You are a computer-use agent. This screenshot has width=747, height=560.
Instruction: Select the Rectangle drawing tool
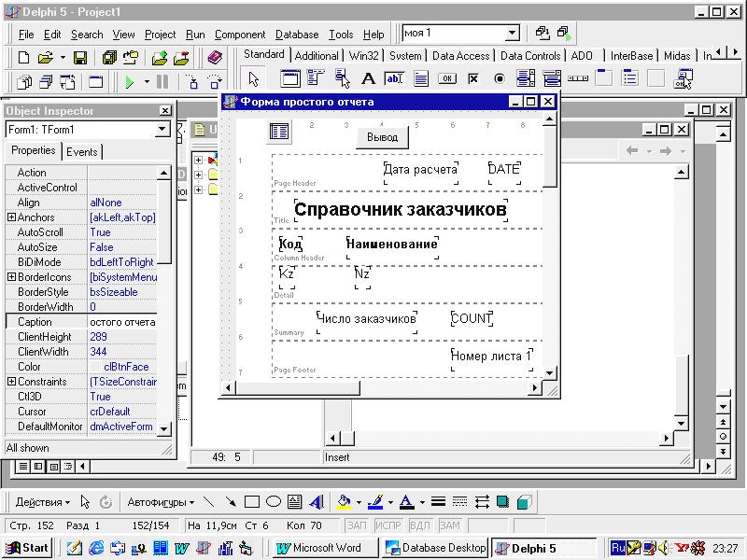click(x=251, y=502)
